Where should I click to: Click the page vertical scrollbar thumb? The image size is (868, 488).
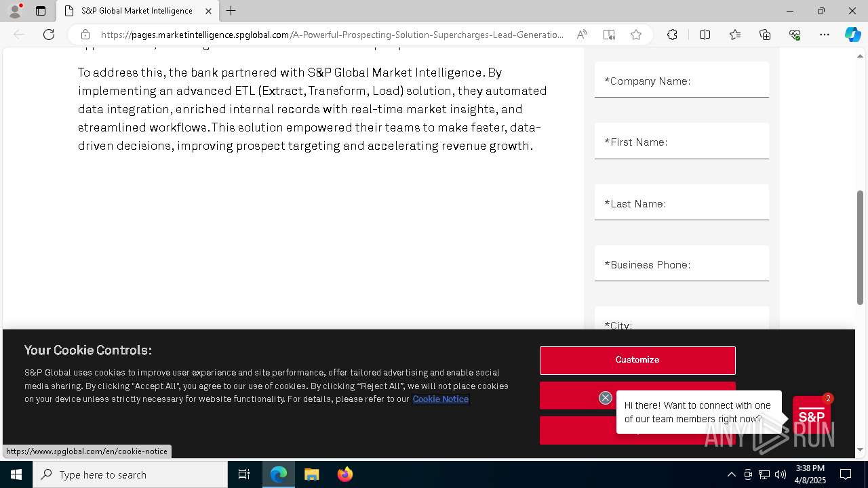[860, 247]
